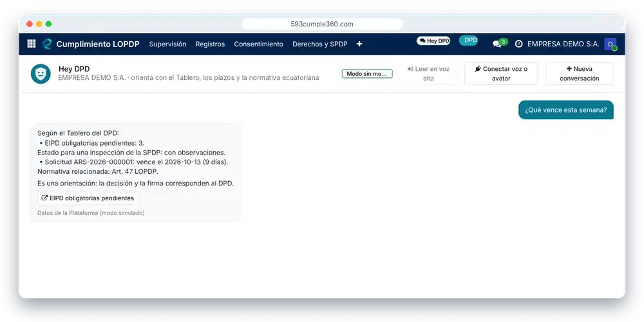
Task: Click Conectar voz o avatar button
Action: click(x=500, y=73)
